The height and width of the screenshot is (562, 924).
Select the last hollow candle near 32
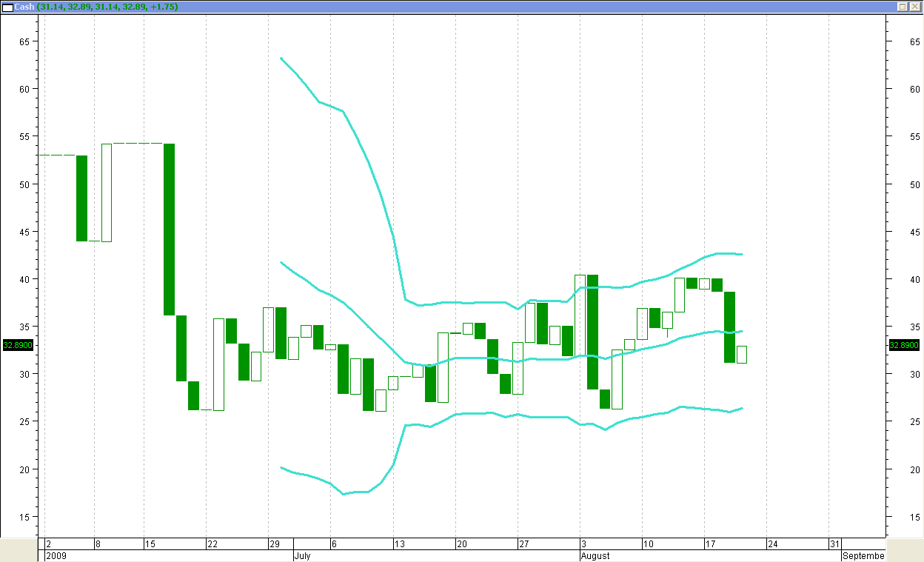742,354
